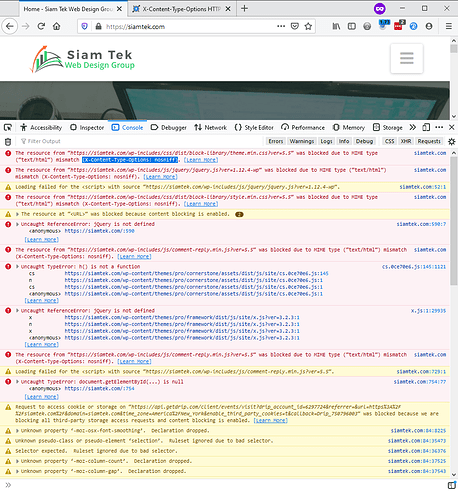Open the site's mobile menu button

pyautogui.click(x=407, y=58)
